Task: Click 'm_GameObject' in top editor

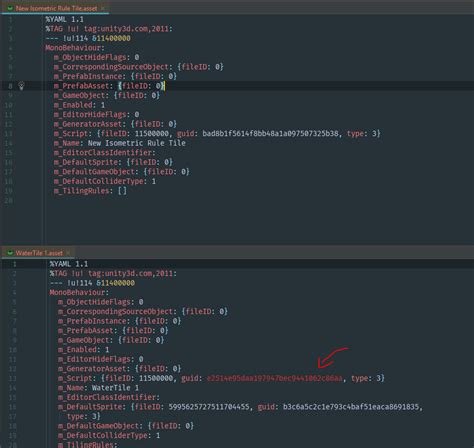Action: (80, 96)
